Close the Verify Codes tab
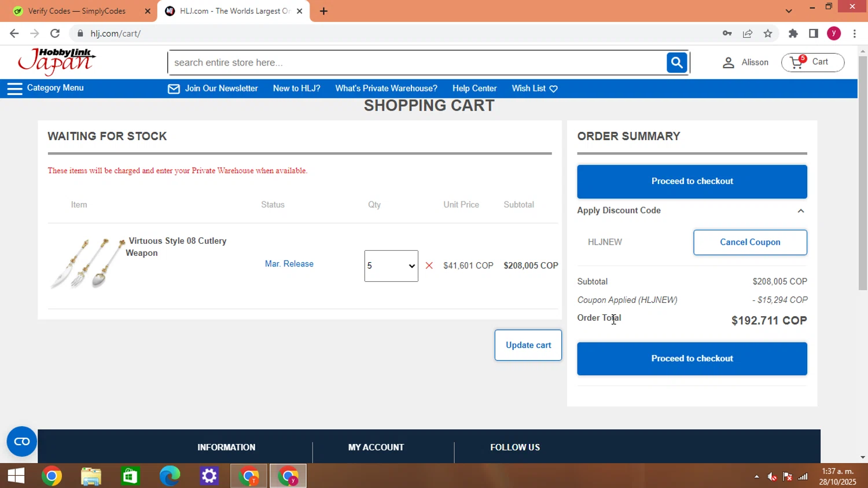This screenshot has height=488, width=868. pyautogui.click(x=147, y=11)
